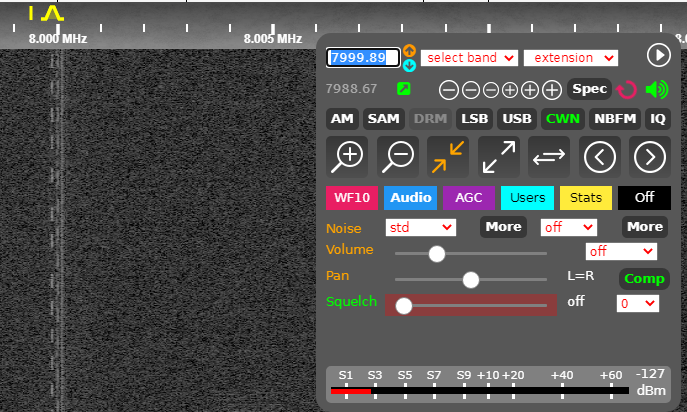Open the Noise std dropdown

coord(421,227)
